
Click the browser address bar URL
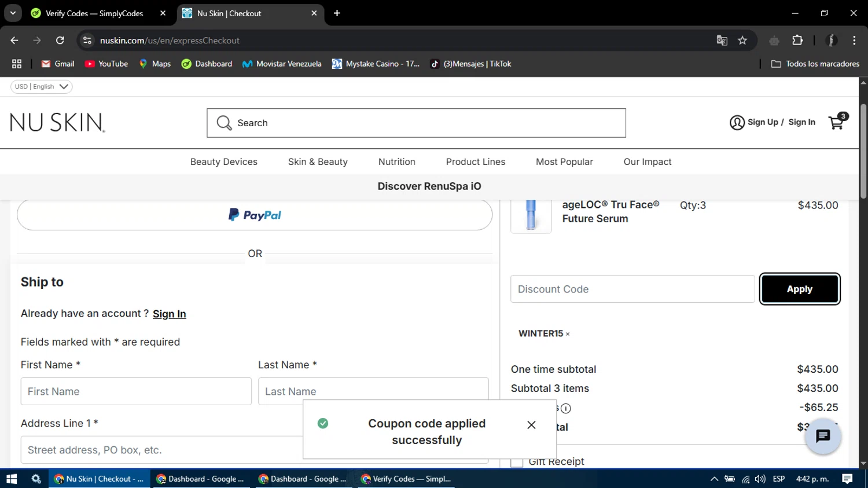(170, 41)
